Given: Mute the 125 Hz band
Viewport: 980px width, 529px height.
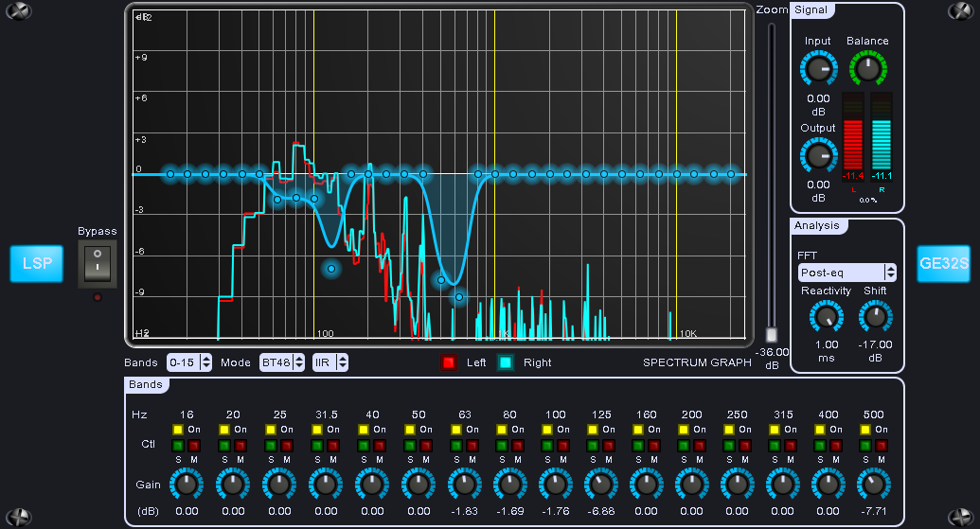Looking at the screenshot, I should (609, 446).
